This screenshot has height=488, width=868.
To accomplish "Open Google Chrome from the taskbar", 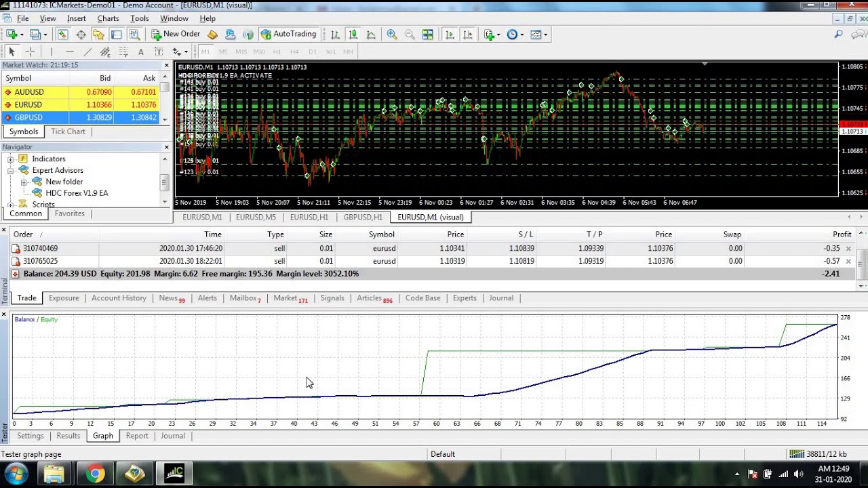I will click(x=95, y=474).
